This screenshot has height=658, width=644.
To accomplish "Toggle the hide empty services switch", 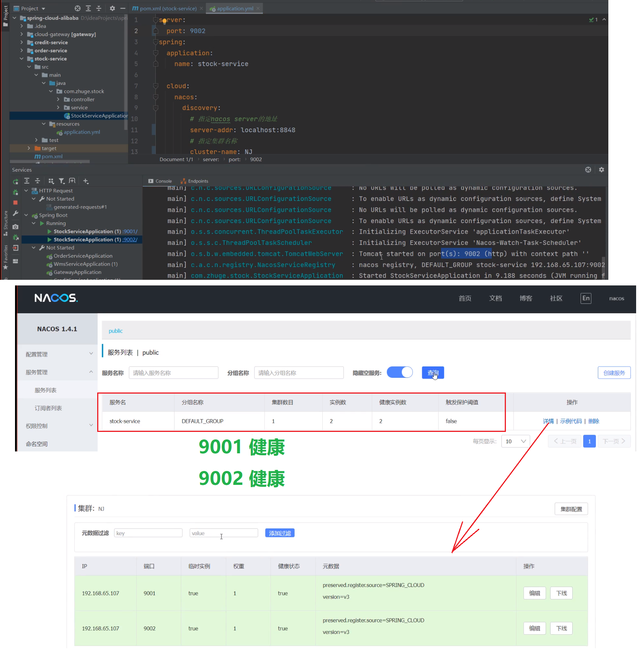I will (x=400, y=373).
